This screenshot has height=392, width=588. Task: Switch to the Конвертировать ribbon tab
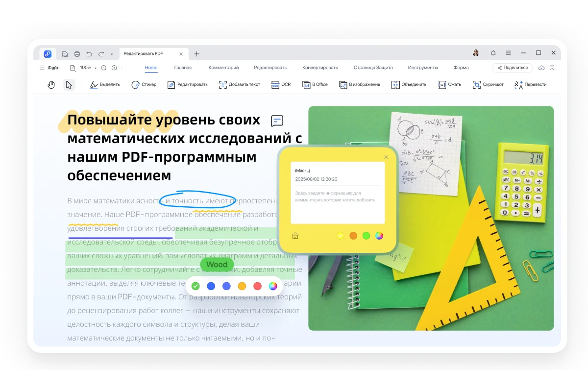(x=321, y=68)
